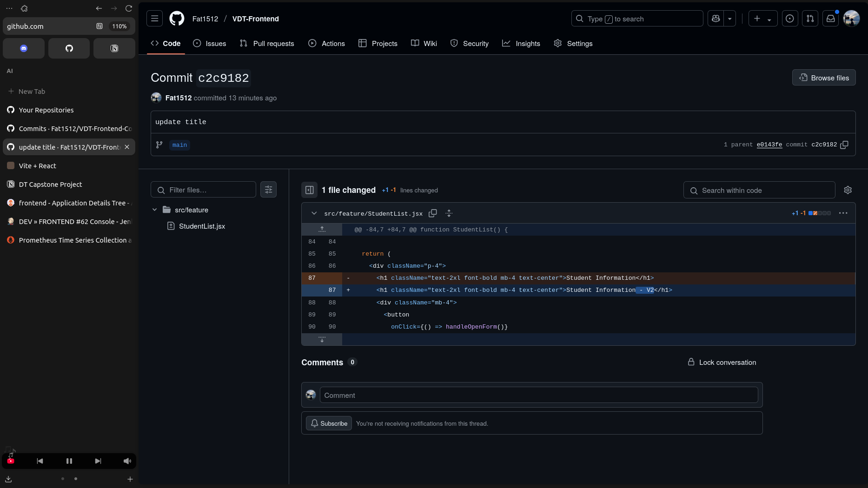The width and height of the screenshot is (868, 488).
Task: Collapse the src/feature folder
Action: (155, 210)
